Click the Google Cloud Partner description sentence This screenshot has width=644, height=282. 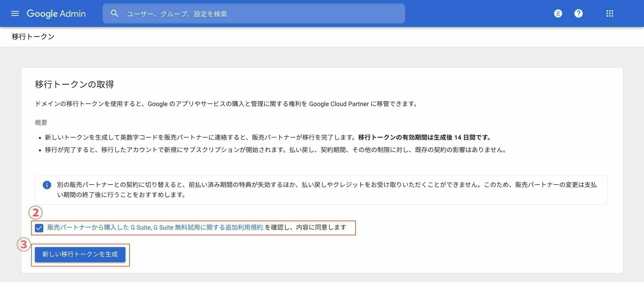227,104
